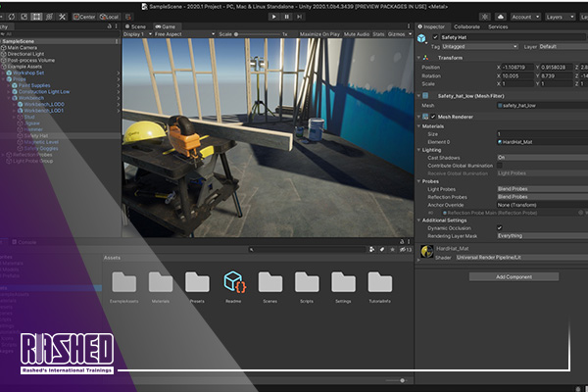Open the Light Probes Blend Probes dropdown
This screenshot has height=392, width=588.
542,189
